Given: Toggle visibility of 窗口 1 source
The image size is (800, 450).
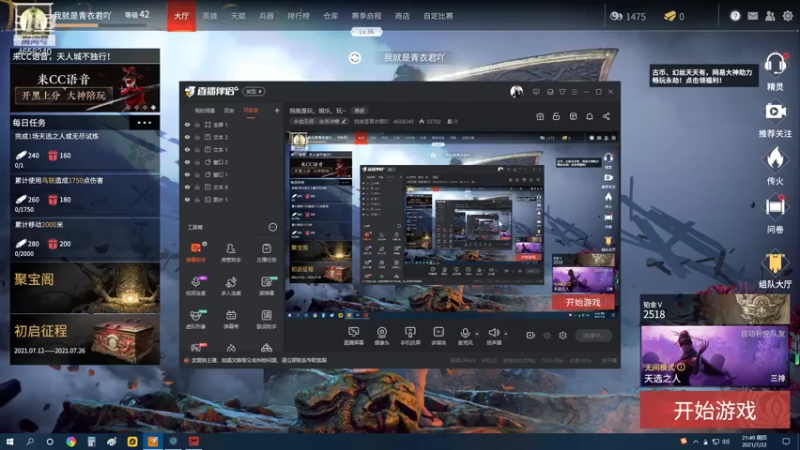Looking at the screenshot, I should click(187, 174).
